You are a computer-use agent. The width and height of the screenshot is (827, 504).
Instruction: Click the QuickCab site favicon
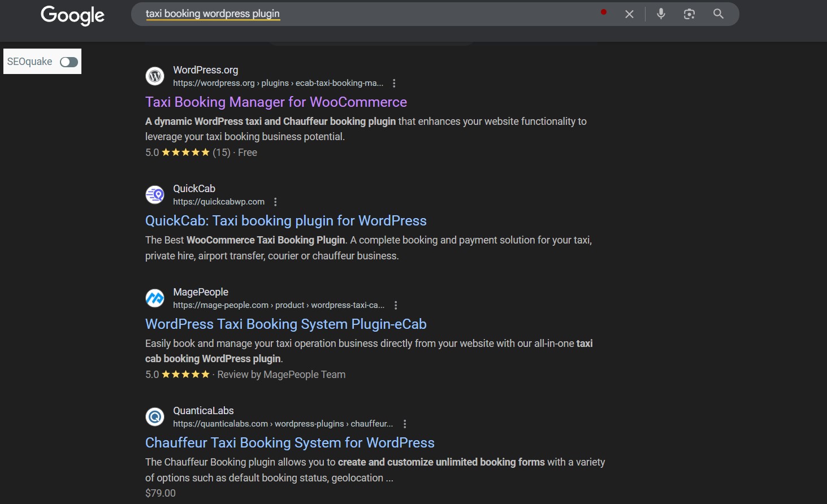click(x=155, y=194)
